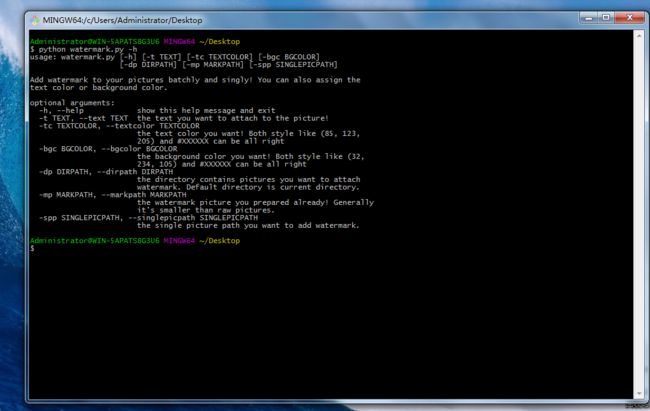Image resolution: width=650 pixels, height=411 pixels.
Task: Click the 'watermark. Default directory is current' line
Action: pos(248,187)
